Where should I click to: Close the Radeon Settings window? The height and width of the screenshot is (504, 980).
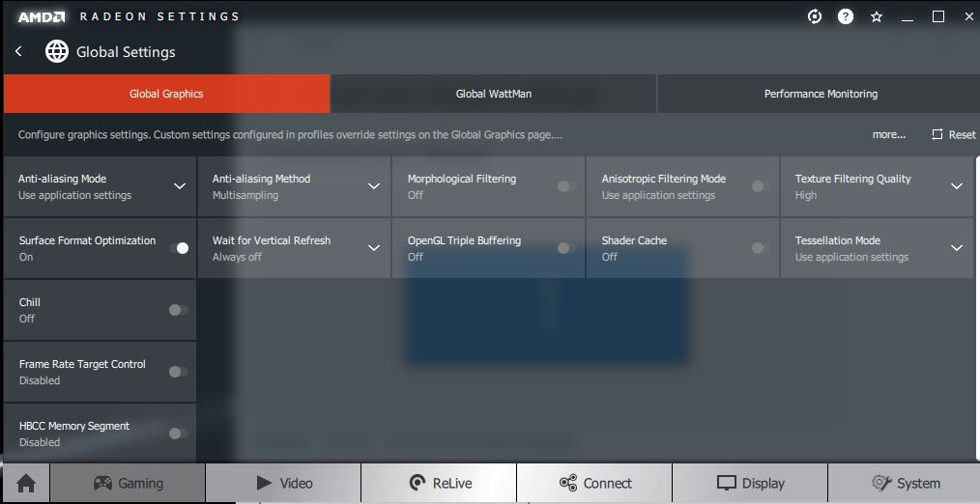(x=968, y=16)
